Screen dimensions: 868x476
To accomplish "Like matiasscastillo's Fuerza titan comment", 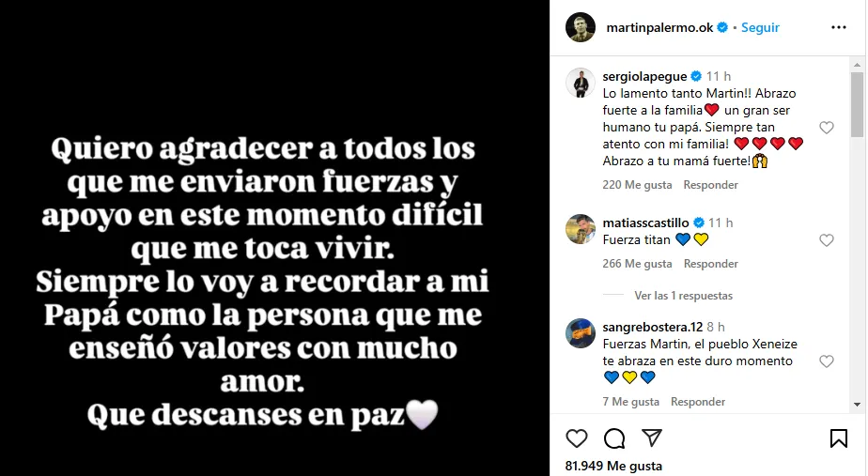I will pyautogui.click(x=827, y=240).
